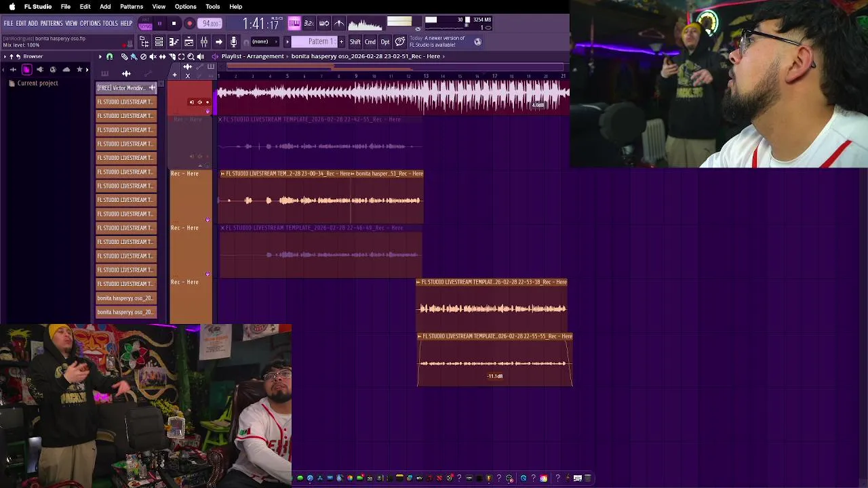Toggle the magnet snap icon in playlist

[x=109, y=56]
